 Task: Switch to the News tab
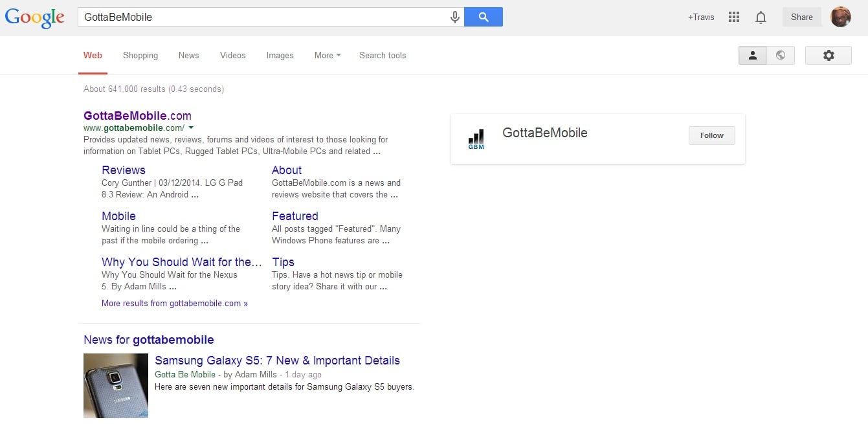coord(189,56)
